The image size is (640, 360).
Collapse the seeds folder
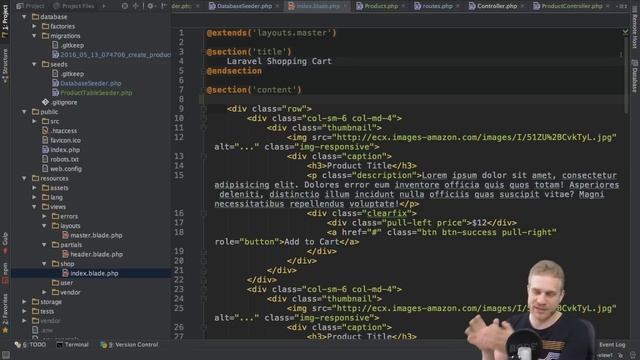click(x=35, y=64)
